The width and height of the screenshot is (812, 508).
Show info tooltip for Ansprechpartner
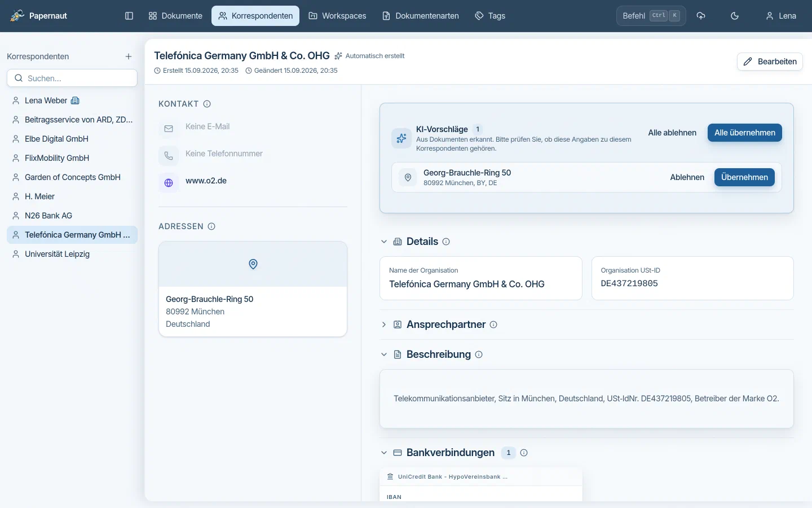493,325
